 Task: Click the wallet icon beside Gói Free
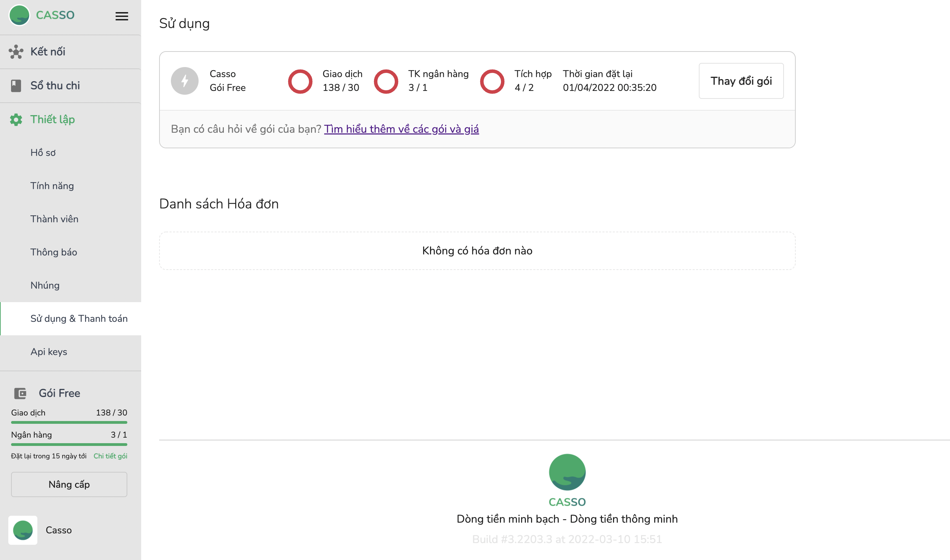coord(20,393)
